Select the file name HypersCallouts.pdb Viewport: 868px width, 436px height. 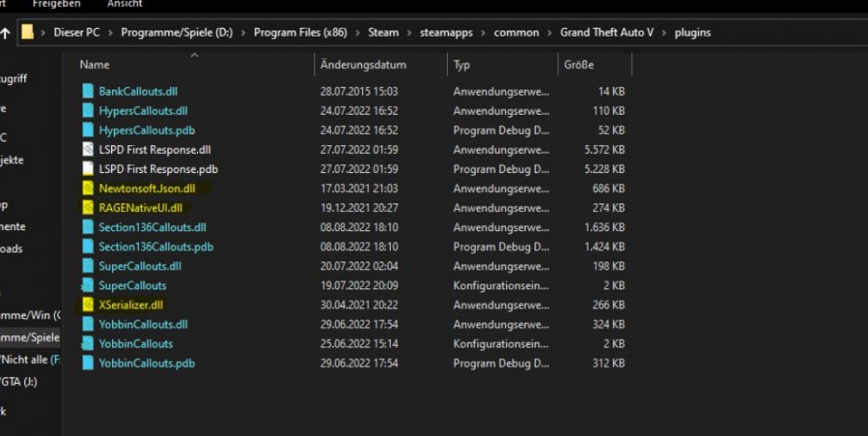pos(147,129)
